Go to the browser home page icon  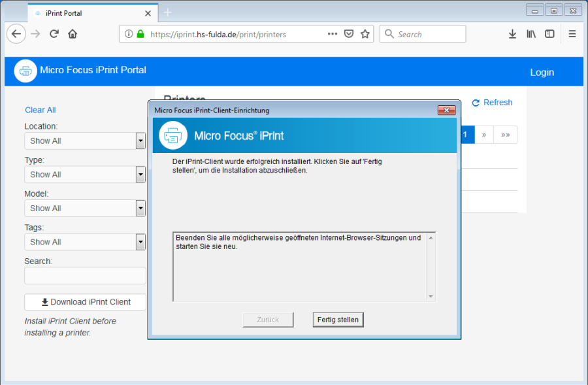[x=73, y=34]
